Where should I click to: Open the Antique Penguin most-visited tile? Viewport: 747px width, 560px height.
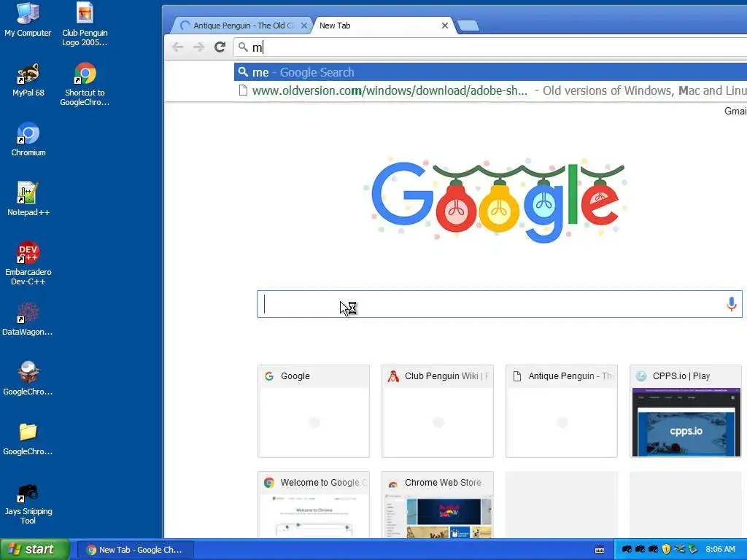coord(562,411)
